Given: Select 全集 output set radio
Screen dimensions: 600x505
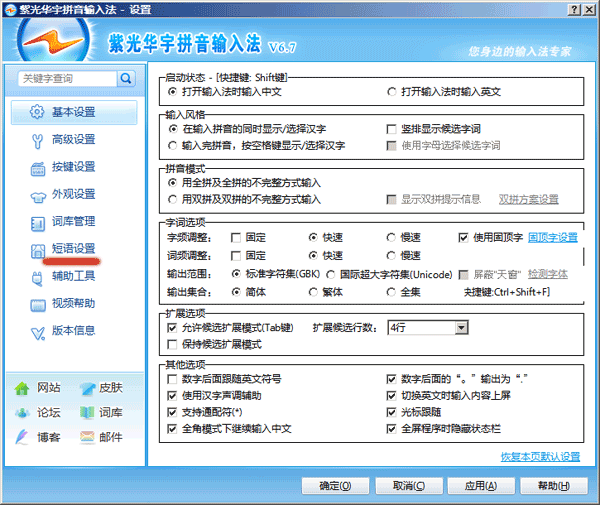Looking at the screenshot, I should [x=391, y=292].
